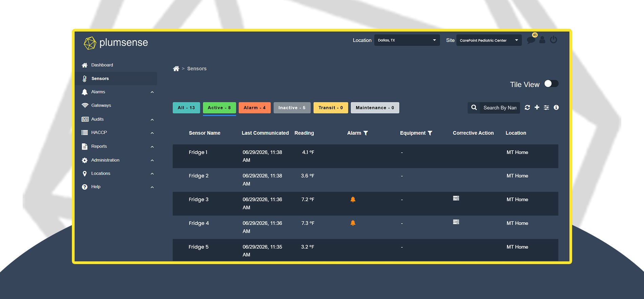Open the column filter settings icon
Viewport: 644px width, 299px height.
point(546,107)
